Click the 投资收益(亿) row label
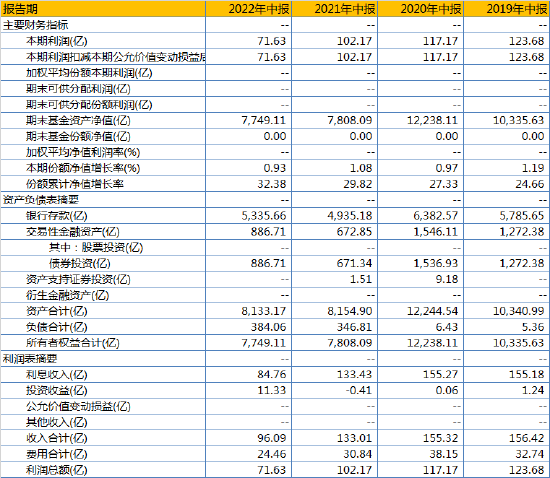This screenshot has height=478, width=550. (x=56, y=390)
